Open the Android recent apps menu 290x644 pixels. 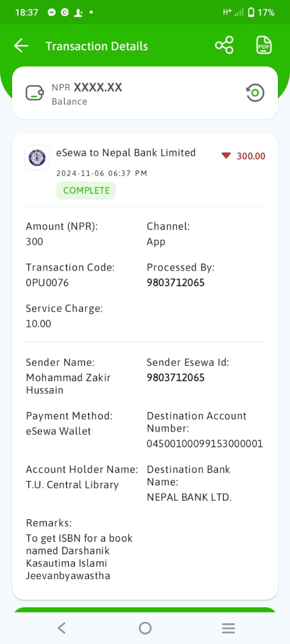click(229, 628)
